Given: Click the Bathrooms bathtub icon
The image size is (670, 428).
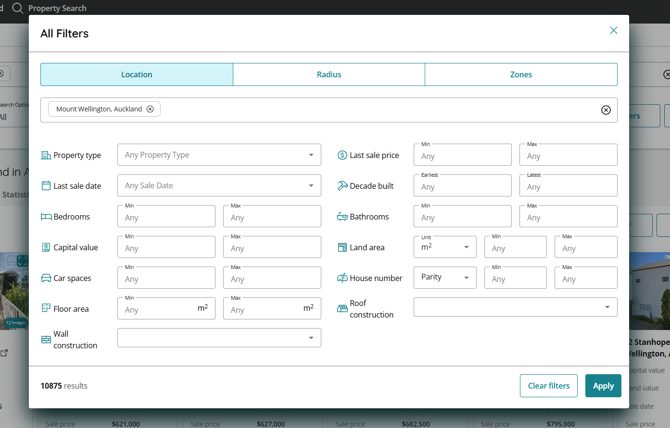Looking at the screenshot, I should pos(342,217).
